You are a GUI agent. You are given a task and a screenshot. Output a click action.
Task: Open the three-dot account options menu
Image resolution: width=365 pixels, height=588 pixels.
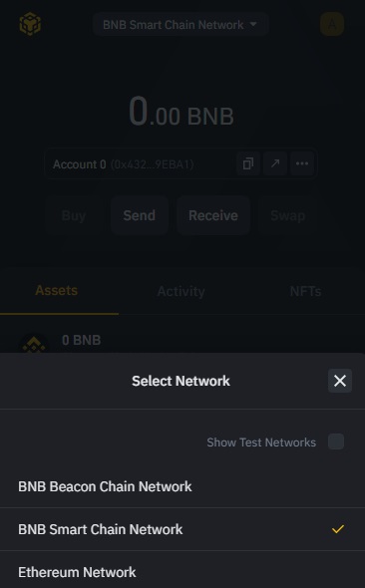click(302, 163)
